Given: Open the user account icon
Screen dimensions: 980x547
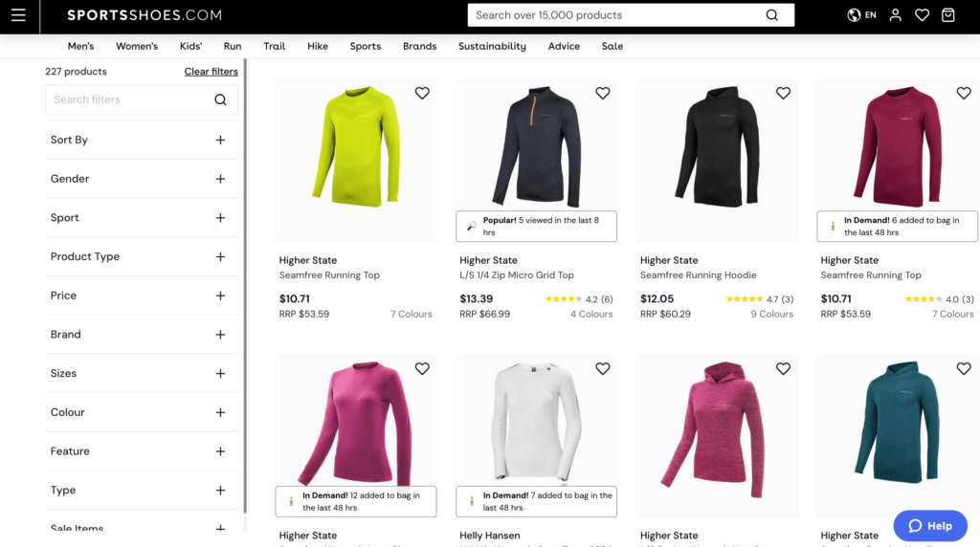Looking at the screenshot, I should pyautogui.click(x=895, y=15).
